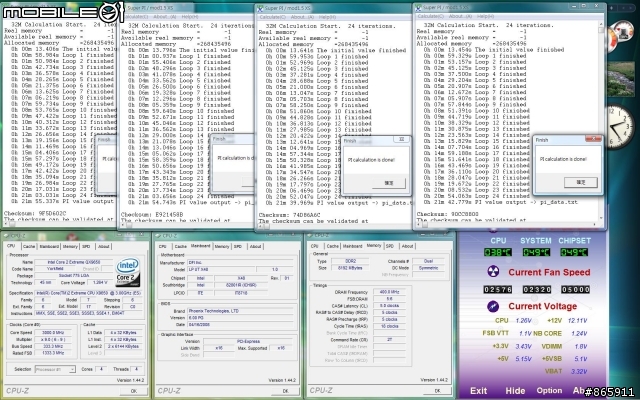Click the DRAM Frequency value 400.0 MHz

(x=389, y=292)
